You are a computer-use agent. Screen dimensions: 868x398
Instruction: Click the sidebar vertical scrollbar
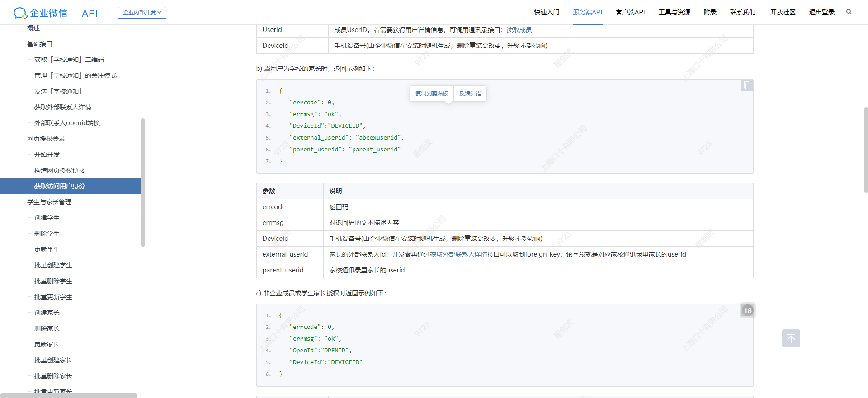coord(143,183)
